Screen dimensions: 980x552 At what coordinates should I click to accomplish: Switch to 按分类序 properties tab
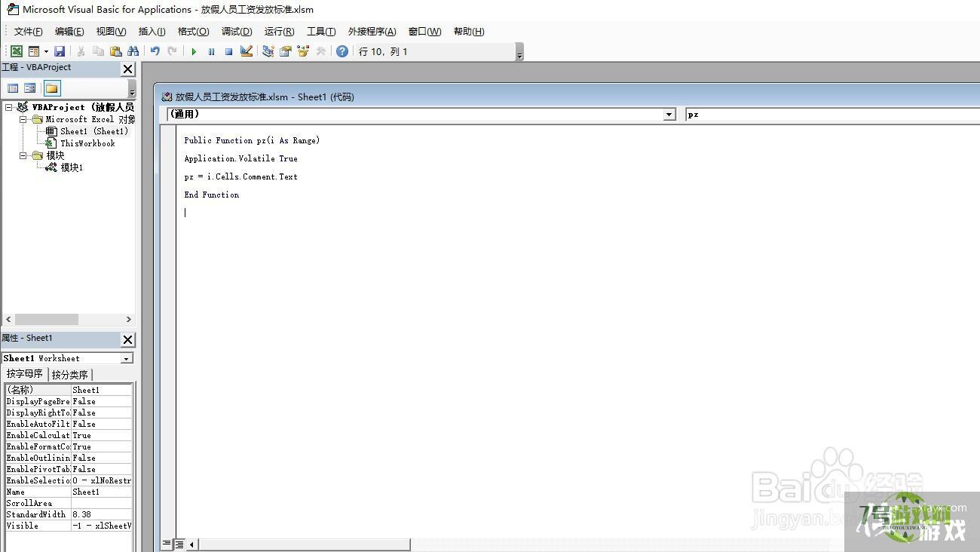(x=70, y=375)
